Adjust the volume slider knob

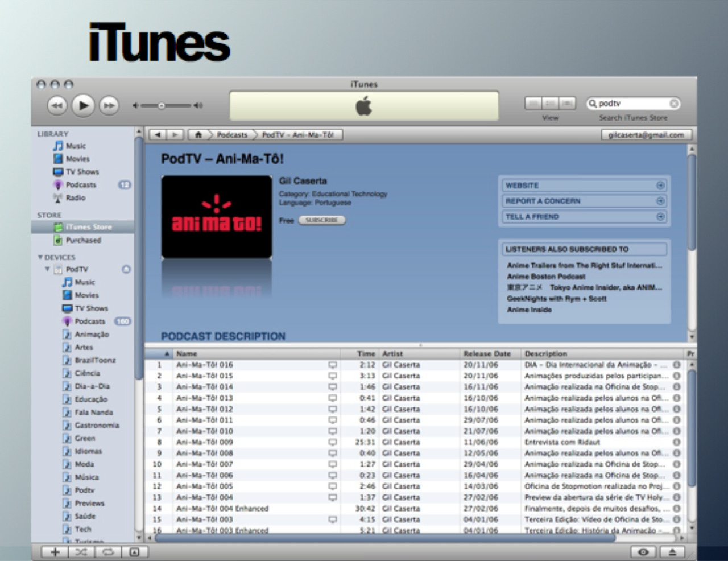pos(162,105)
